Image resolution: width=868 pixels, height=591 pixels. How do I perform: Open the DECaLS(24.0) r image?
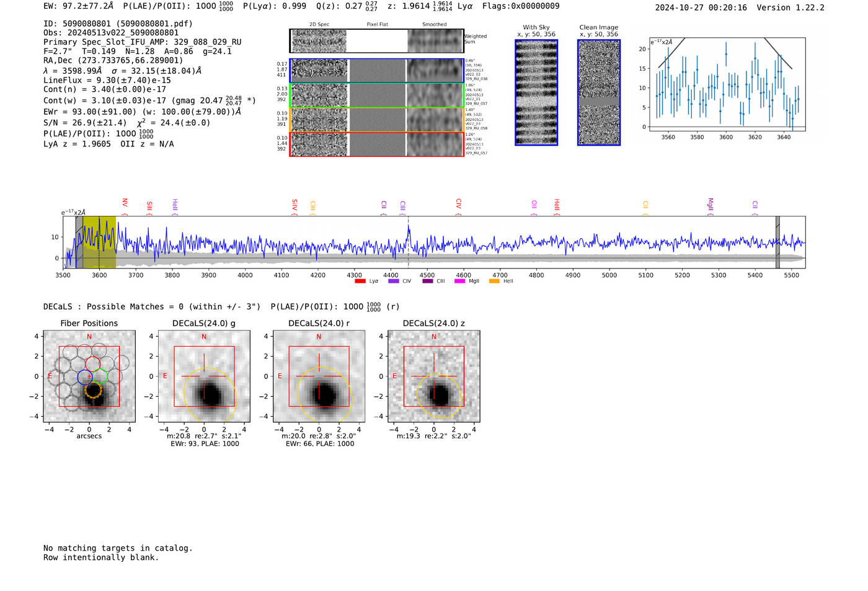319,376
